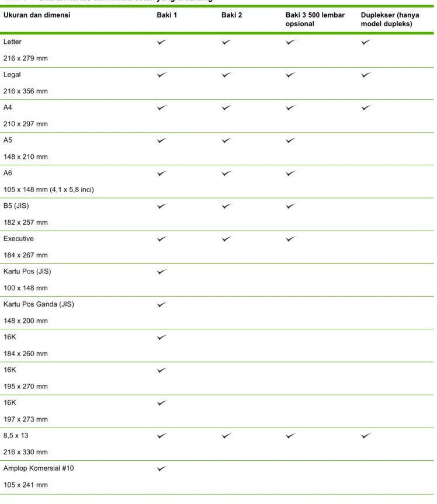Click the '216 x 330 mm' dimension text
Image resolution: width=437 pixels, height=504 pixels.
(25, 452)
